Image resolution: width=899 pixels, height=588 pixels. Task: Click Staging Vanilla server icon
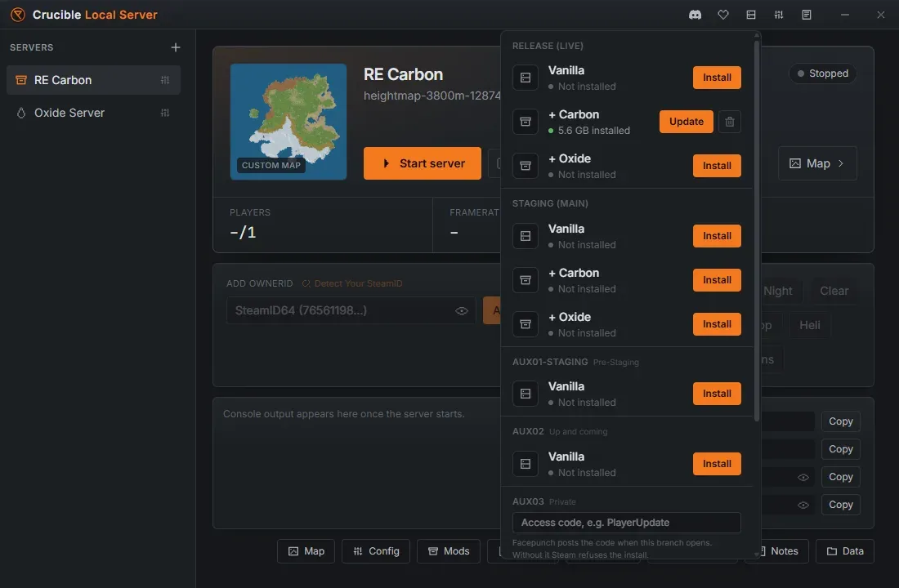(x=526, y=236)
